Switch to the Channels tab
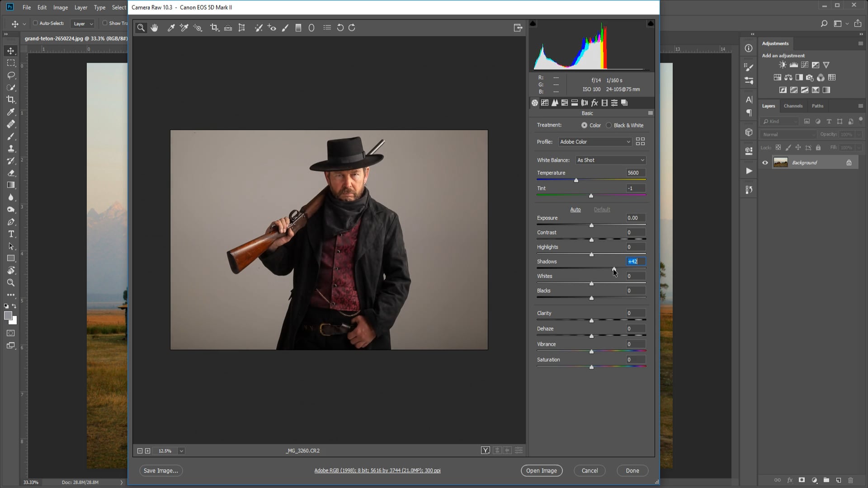 pos(793,105)
